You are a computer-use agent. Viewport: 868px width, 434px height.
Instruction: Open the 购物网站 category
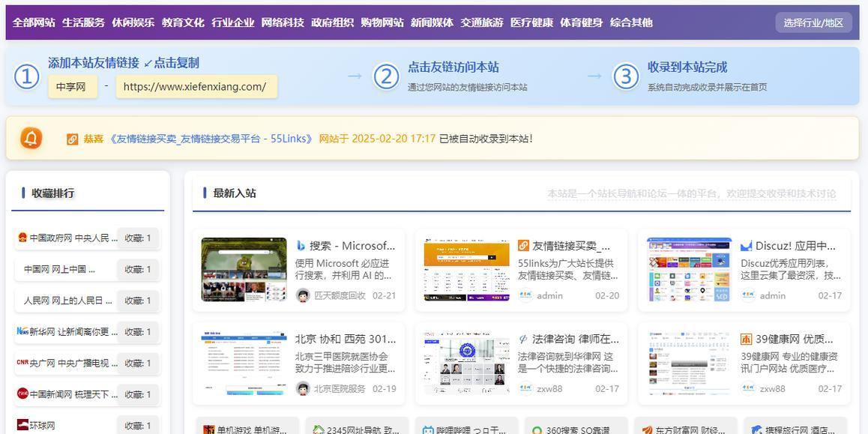382,22
